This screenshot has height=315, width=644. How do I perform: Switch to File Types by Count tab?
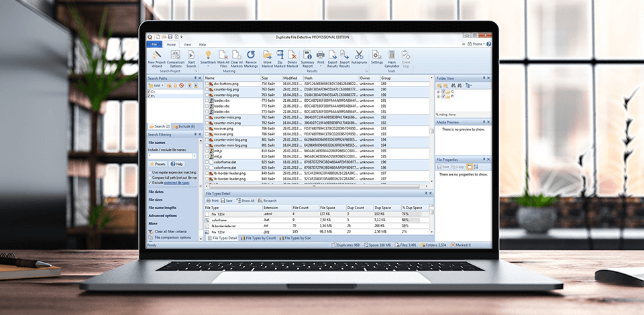258,238
